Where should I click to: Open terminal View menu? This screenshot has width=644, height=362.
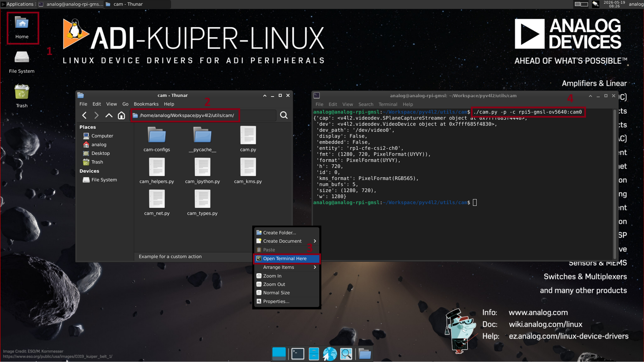click(347, 104)
